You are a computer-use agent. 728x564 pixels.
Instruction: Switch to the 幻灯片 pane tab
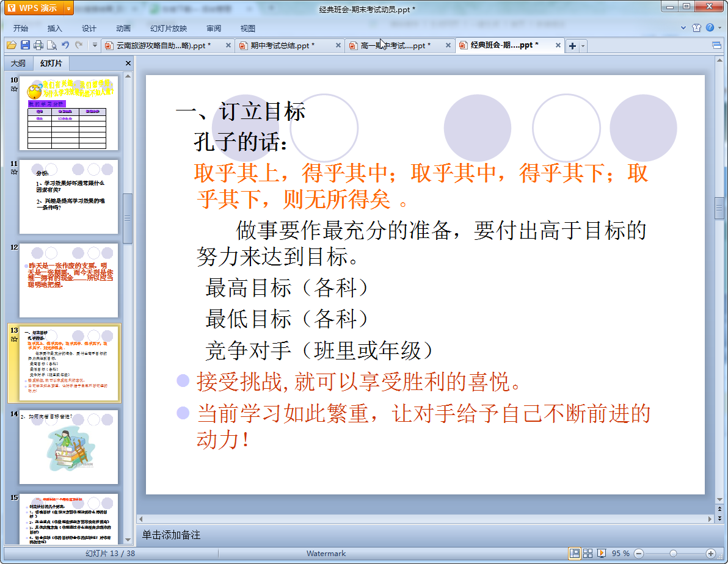pos(51,63)
